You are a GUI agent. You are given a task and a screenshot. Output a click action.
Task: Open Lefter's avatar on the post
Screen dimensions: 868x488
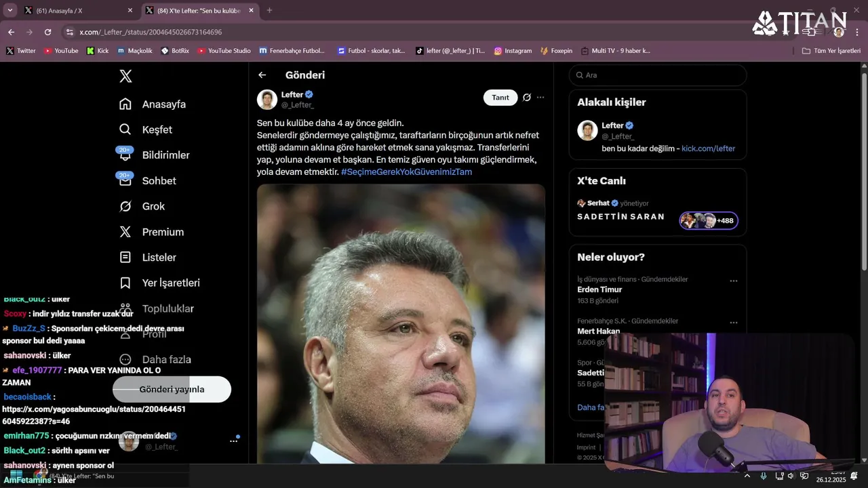coord(267,99)
